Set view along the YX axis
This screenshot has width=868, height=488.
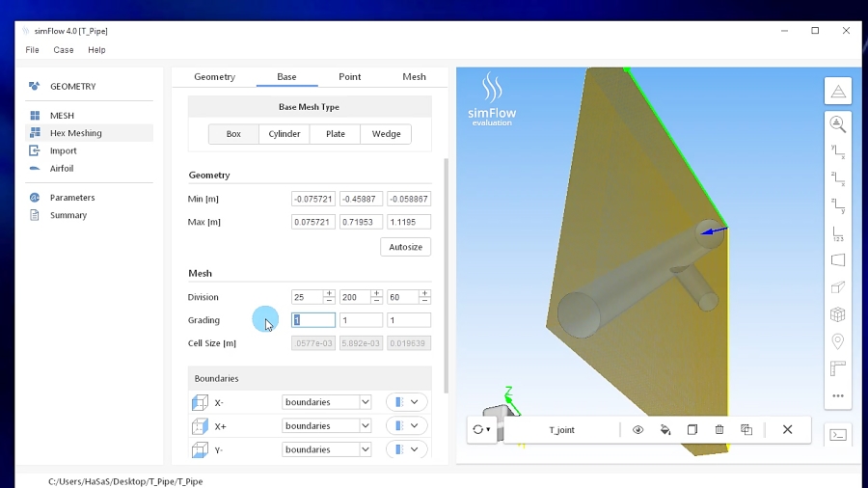click(837, 150)
